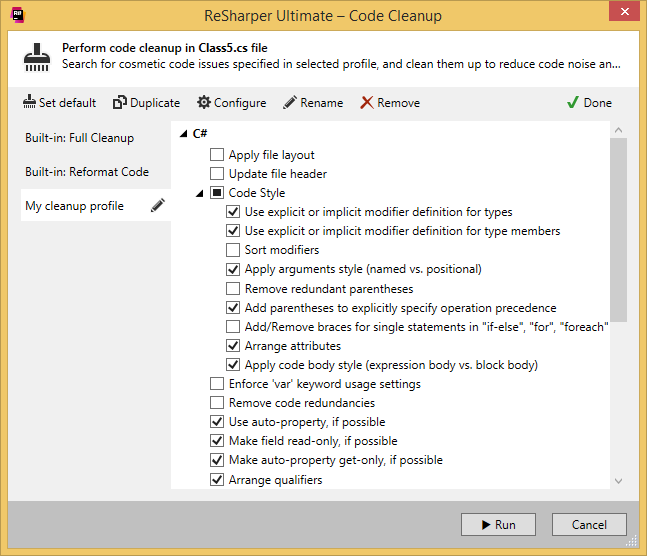Image resolution: width=647 pixels, height=556 pixels.
Task: Check the Sort modifiers option
Action: point(233,249)
